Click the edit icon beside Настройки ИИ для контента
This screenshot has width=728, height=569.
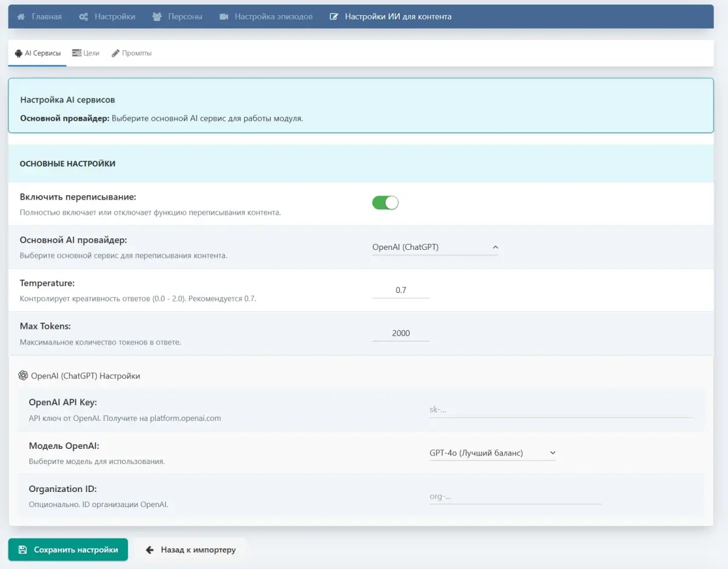click(x=334, y=16)
